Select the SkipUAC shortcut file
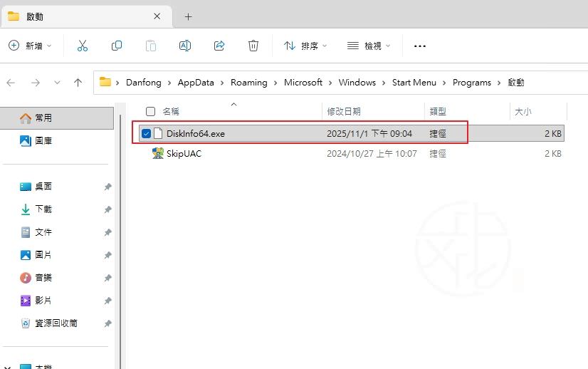588x369 pixels. tap(184, 154)
